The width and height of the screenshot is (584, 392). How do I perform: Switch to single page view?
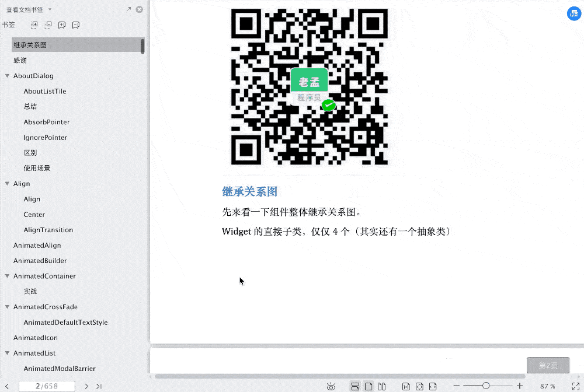pyautogui.click(x=369, y=386)
